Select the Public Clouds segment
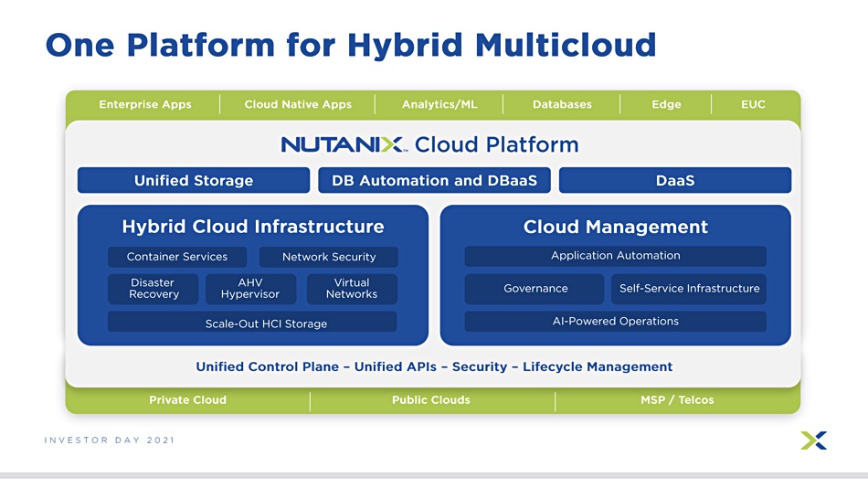 coord(430,400)
